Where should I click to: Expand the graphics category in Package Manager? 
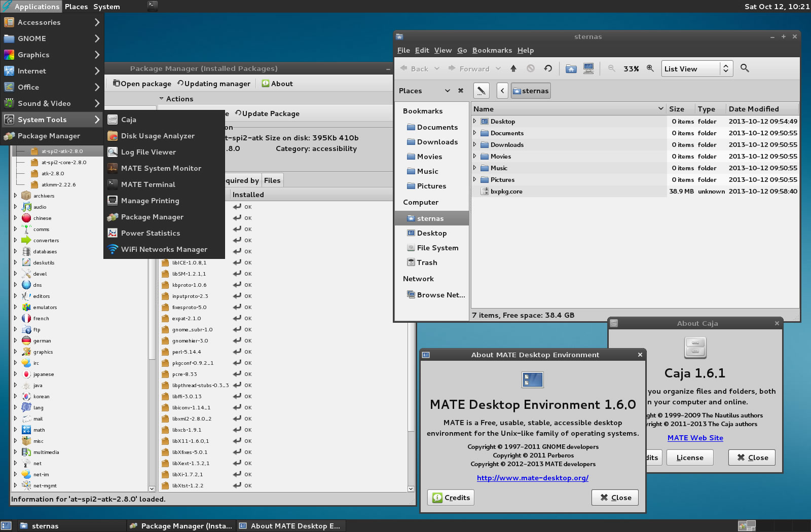click(15, 352)
